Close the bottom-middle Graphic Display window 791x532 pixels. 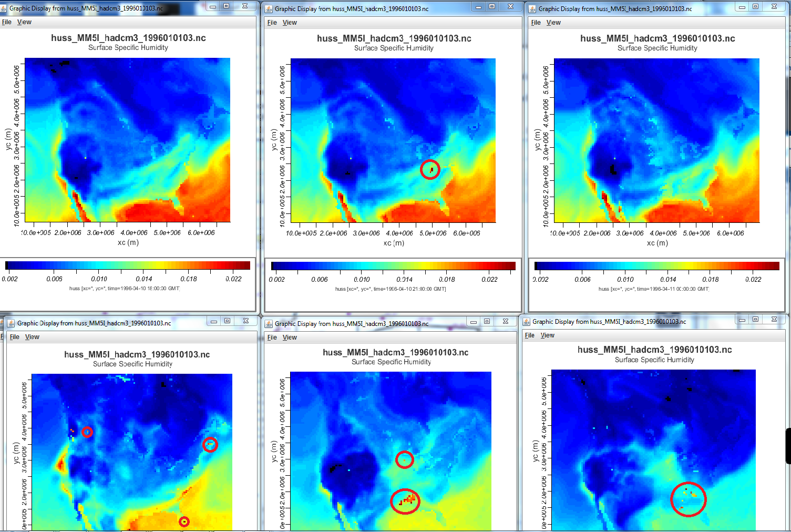point(505,321)
